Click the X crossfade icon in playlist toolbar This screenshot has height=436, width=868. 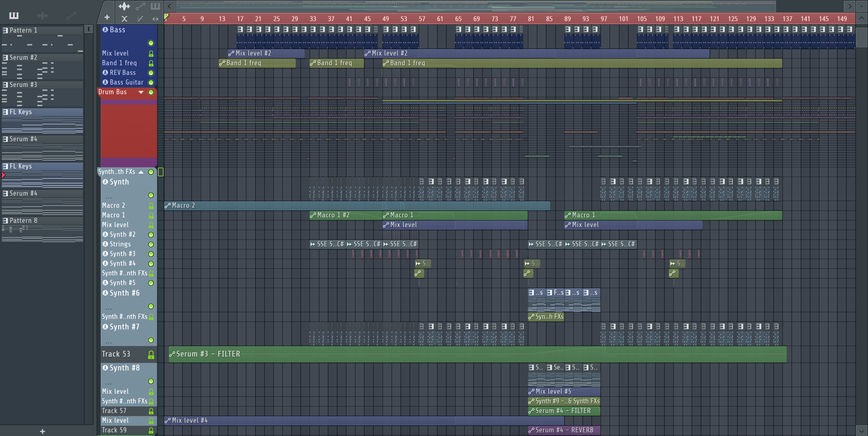[124, 19]
